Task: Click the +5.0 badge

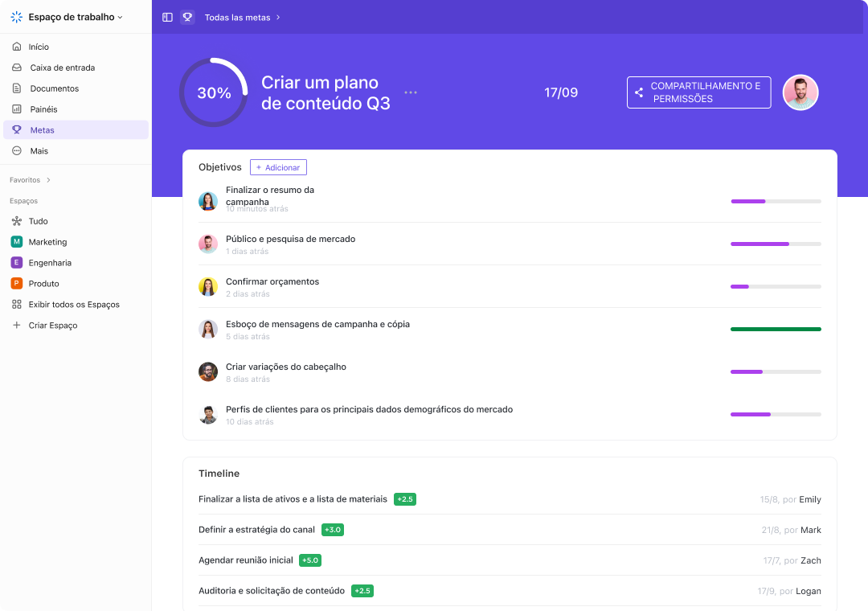Action: pyautogui.click(x=310, y=560)
